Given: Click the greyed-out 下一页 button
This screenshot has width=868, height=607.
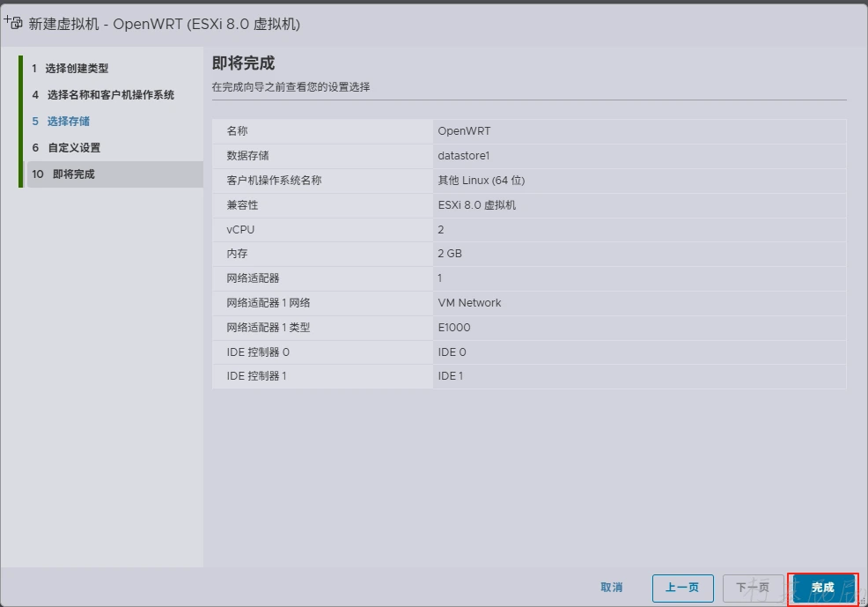Looking at the screenshot, I should click(753, 588).
